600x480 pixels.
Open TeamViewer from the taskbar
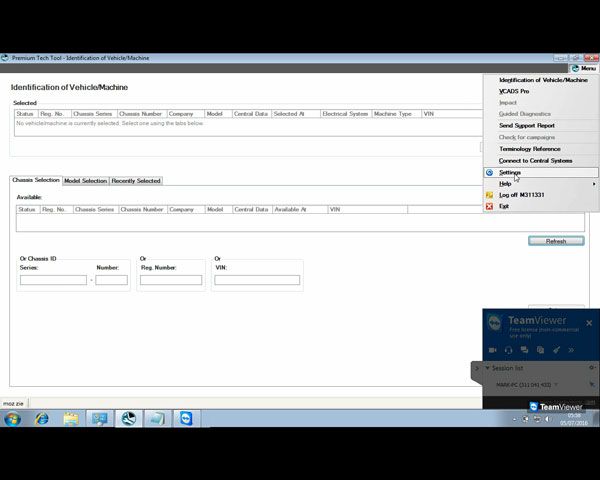click(186, 418)
